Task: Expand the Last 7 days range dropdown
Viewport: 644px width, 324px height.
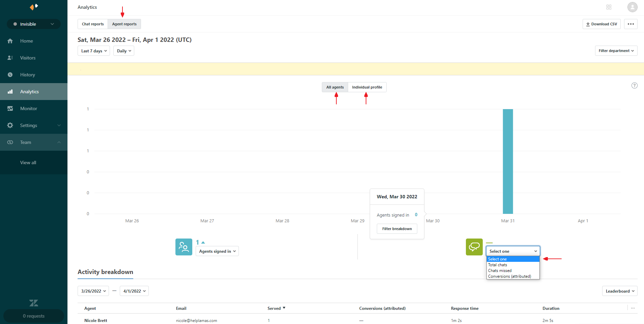Action: pos(94,51)
